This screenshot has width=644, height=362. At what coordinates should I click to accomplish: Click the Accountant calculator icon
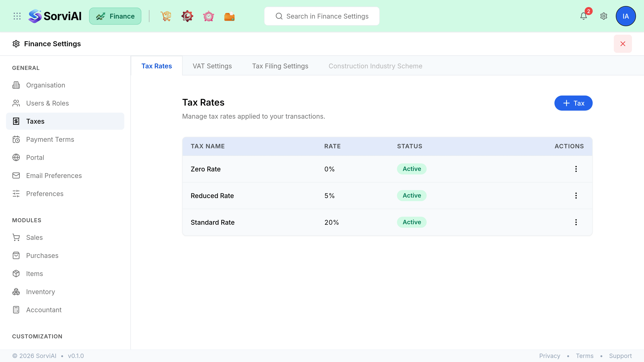click(16, 310)
